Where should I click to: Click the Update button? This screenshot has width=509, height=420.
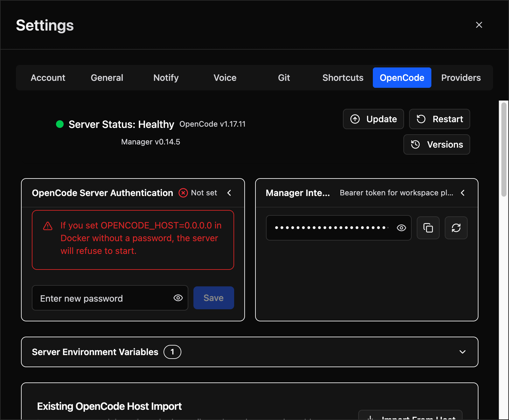pos(373,119)
